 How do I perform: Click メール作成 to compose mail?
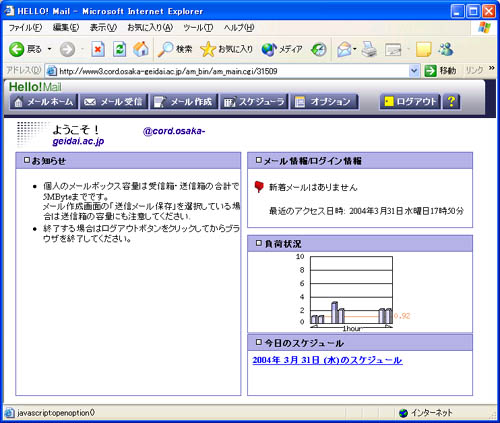(x=184, y=102)
